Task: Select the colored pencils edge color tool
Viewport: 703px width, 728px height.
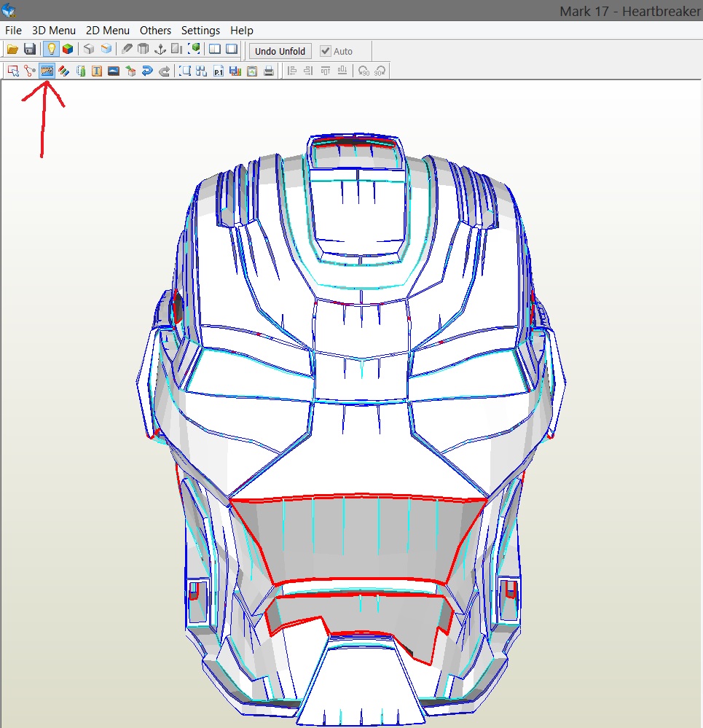Action: [x=63, y=71]
